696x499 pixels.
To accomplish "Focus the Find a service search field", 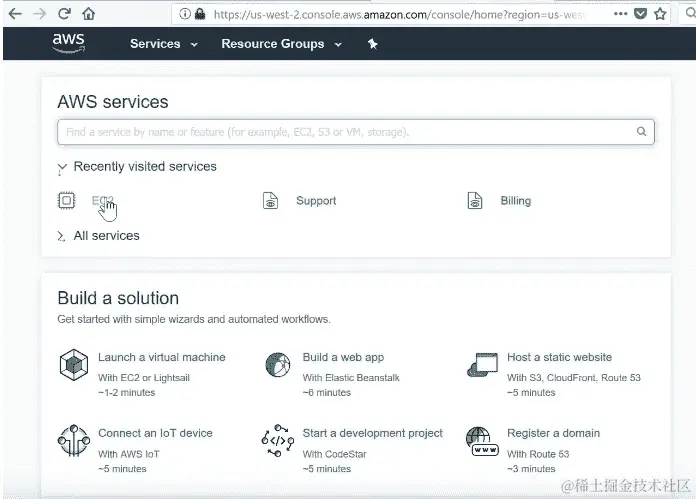I will point(356,132).
